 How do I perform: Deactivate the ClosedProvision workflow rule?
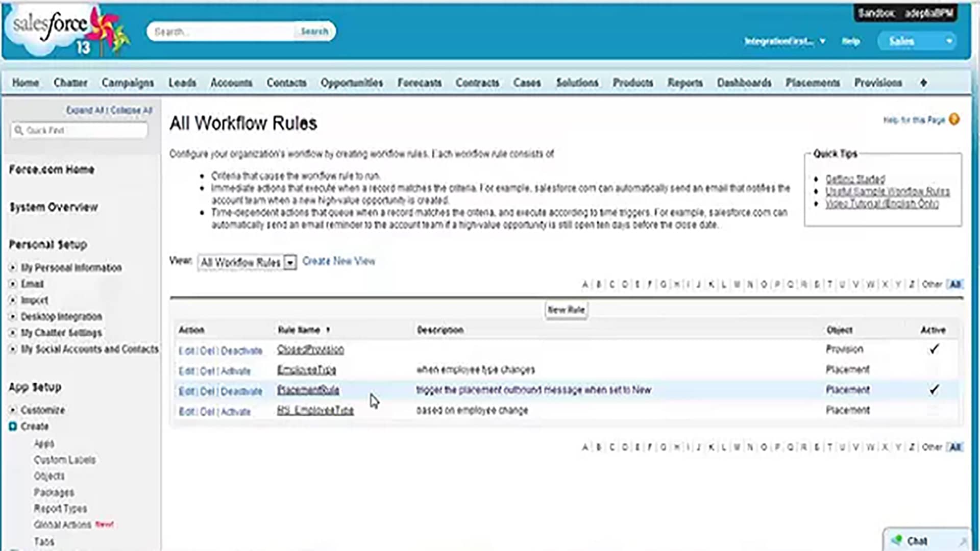(x=241, y=351)
